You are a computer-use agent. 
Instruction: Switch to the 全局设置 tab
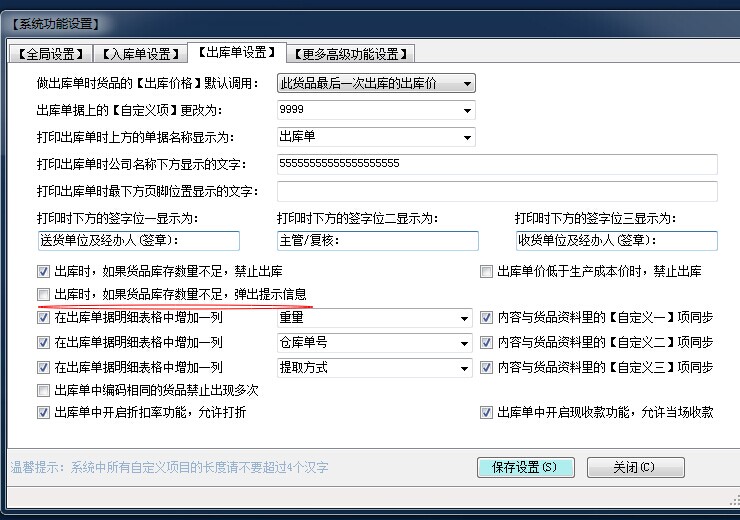coord(50,53)
